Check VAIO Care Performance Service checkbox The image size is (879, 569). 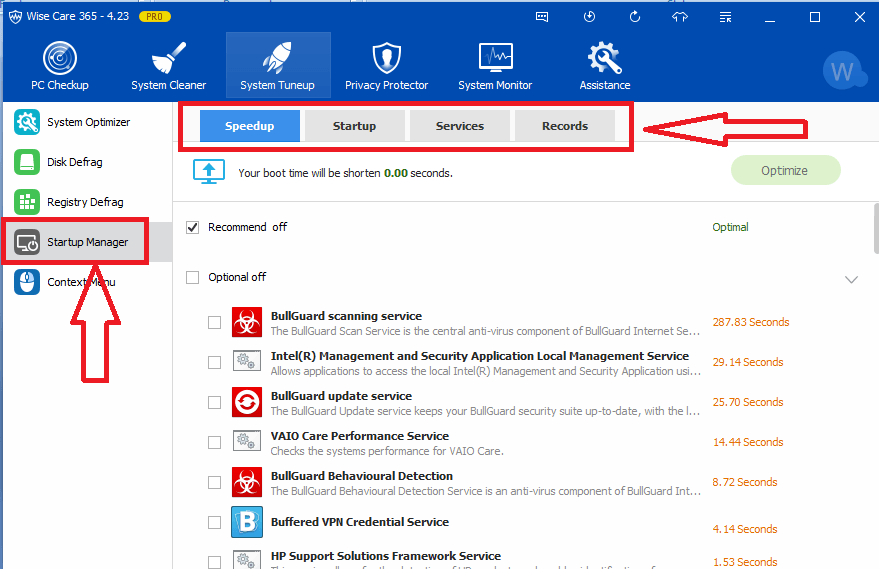tap(214, 442)
